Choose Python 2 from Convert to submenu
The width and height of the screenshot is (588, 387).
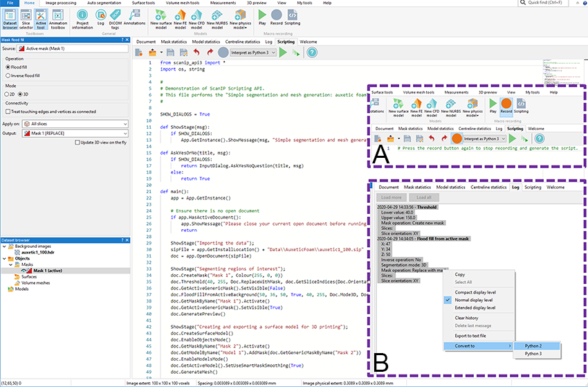point(533,345)
